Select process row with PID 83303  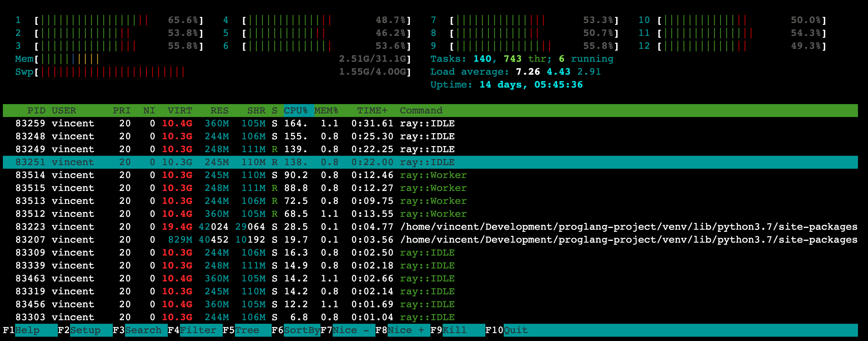point(430,317)
